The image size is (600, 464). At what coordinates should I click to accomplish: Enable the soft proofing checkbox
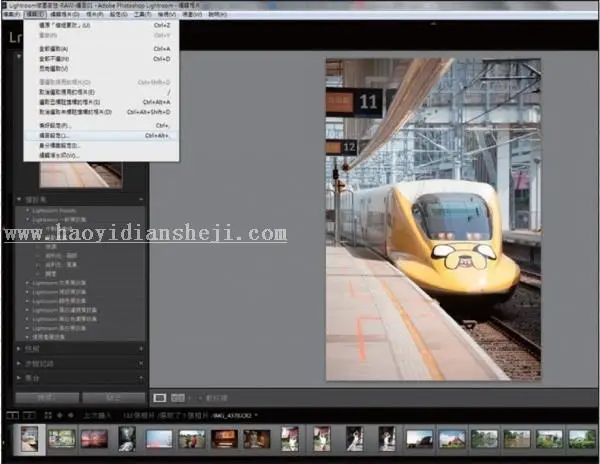coord(200,398)
